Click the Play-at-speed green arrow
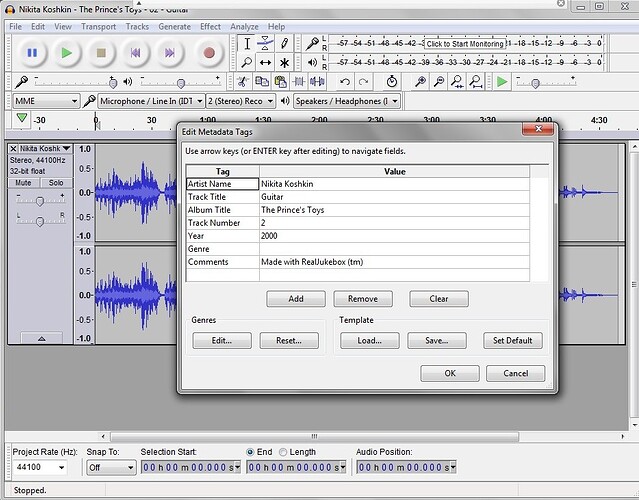 click(x=502, y=82)
